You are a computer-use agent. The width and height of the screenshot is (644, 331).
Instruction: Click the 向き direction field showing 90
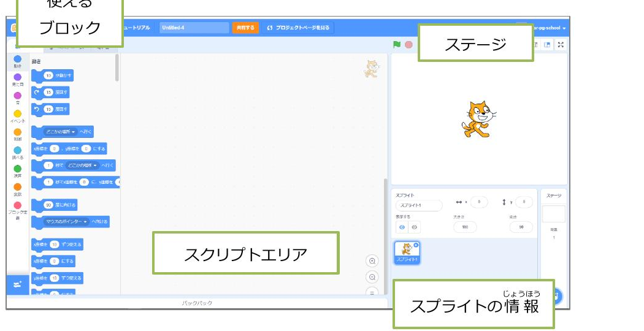521,227
